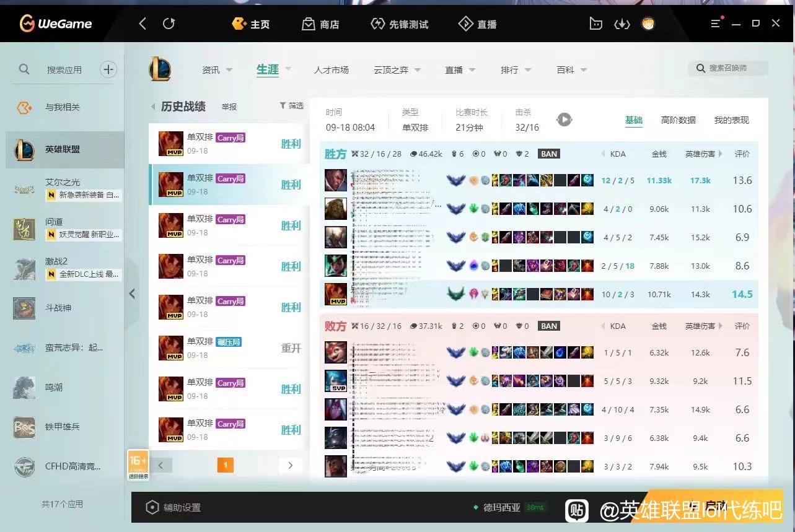
Task: Open the downloads manager icon
Action: 622,24
